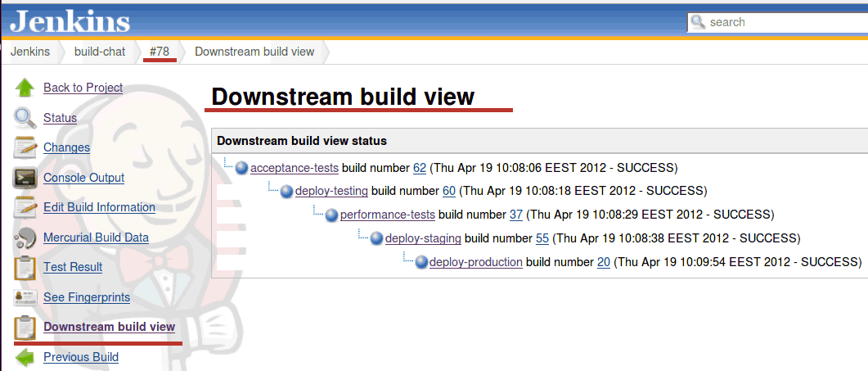Screen dimensions: 868x371
Task: Open deploy-production build number 20
Action: click(x=604, y=262)
